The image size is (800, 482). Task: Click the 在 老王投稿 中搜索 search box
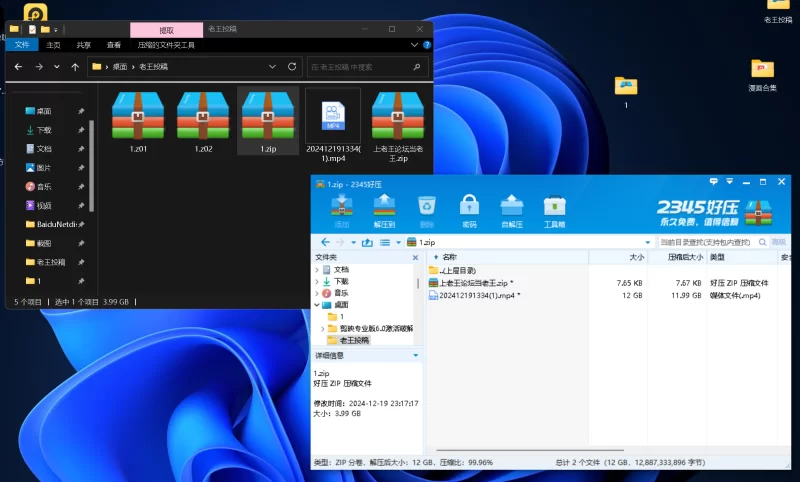tap(367, 67)
